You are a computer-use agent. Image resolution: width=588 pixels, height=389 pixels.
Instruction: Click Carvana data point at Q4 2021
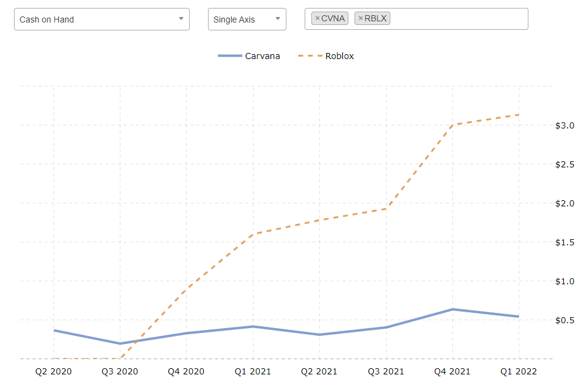tap(452, 309)
